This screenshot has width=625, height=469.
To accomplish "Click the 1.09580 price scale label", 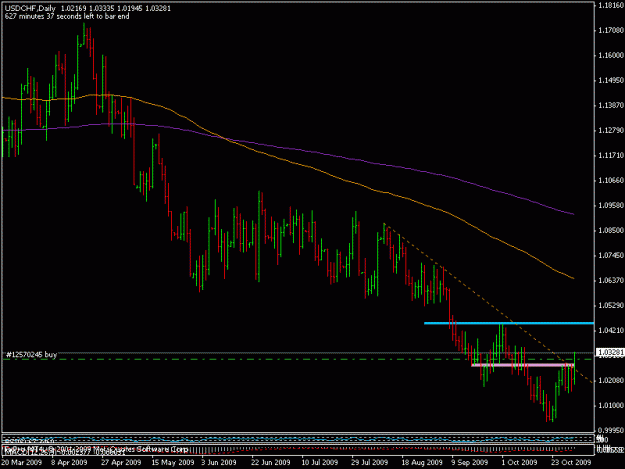I will (x=611, y=205).
